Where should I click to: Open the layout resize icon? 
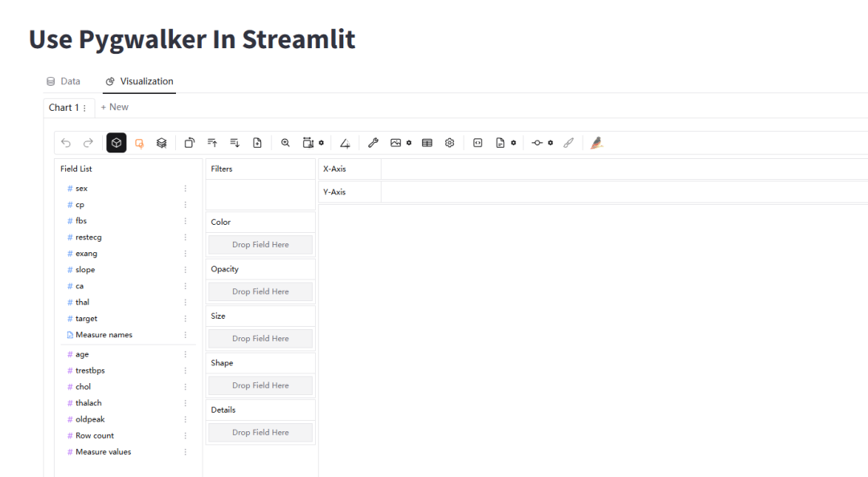point(308,143)
